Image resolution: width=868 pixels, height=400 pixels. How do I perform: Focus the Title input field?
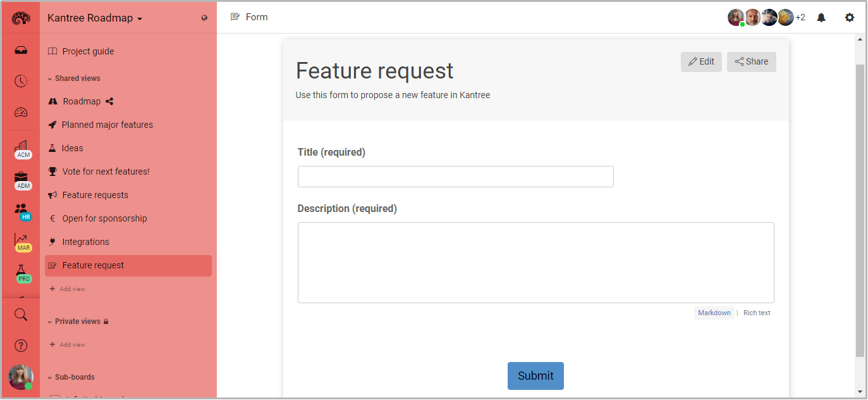point(456,177)
